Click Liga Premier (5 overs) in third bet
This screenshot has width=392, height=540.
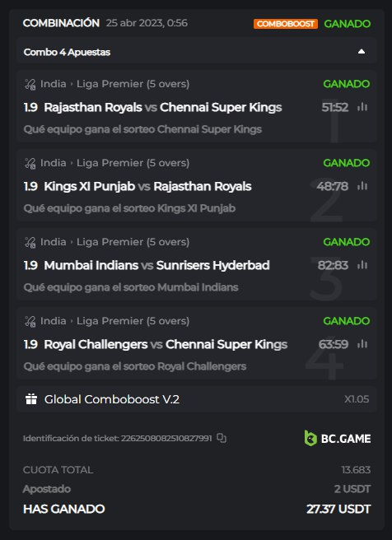pos(133,242)
